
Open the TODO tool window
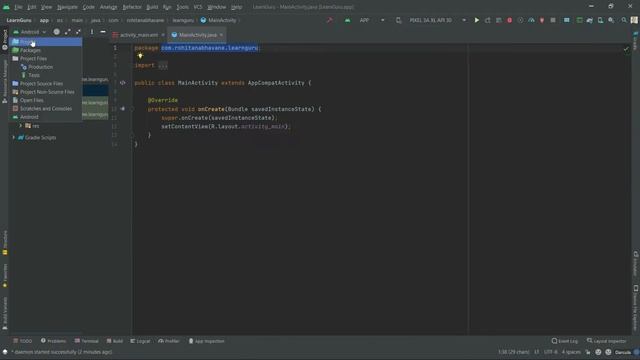click(x=23, y=341)
